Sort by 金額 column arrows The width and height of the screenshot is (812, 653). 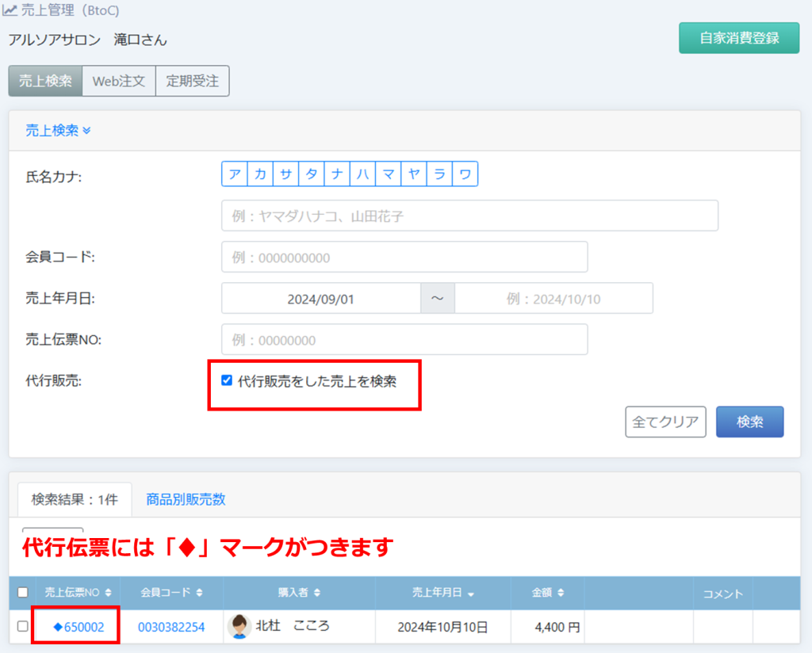pos(561,593)
